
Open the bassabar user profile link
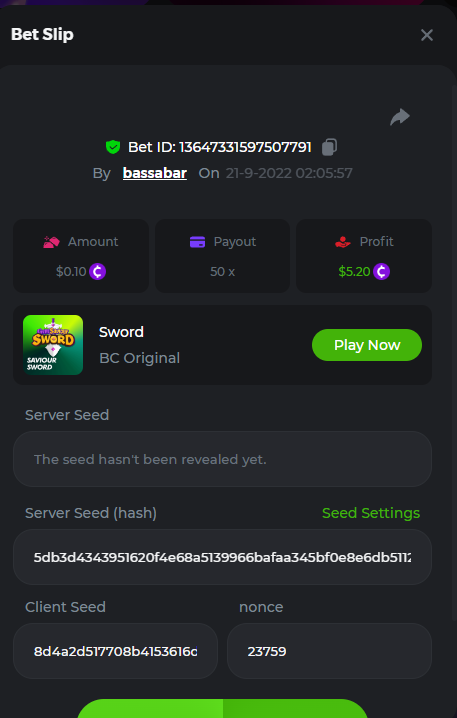(155, 173)
